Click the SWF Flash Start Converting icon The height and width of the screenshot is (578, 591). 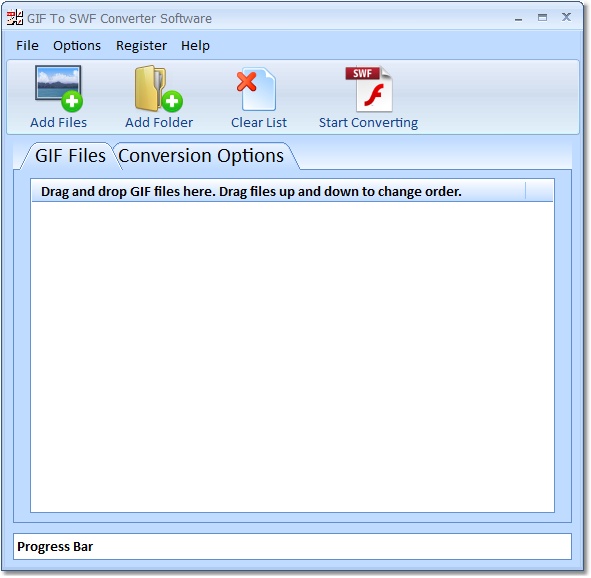click(369, 89)
